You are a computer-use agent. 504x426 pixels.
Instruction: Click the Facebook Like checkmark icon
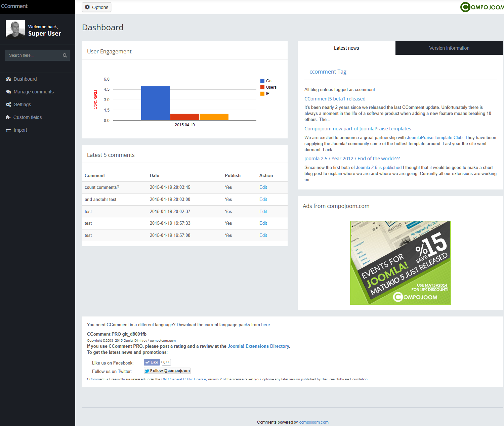pyautogui.click(x=147, y=362)
